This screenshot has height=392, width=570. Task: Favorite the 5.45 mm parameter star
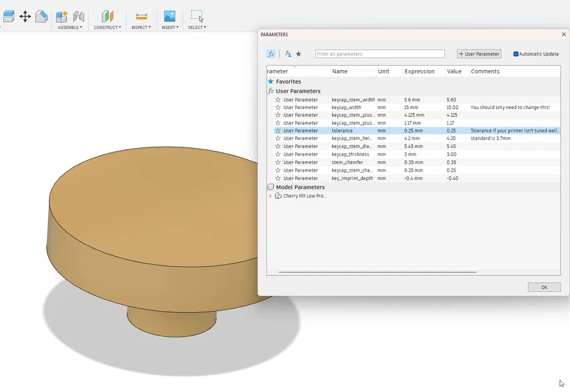pos(277,146)
